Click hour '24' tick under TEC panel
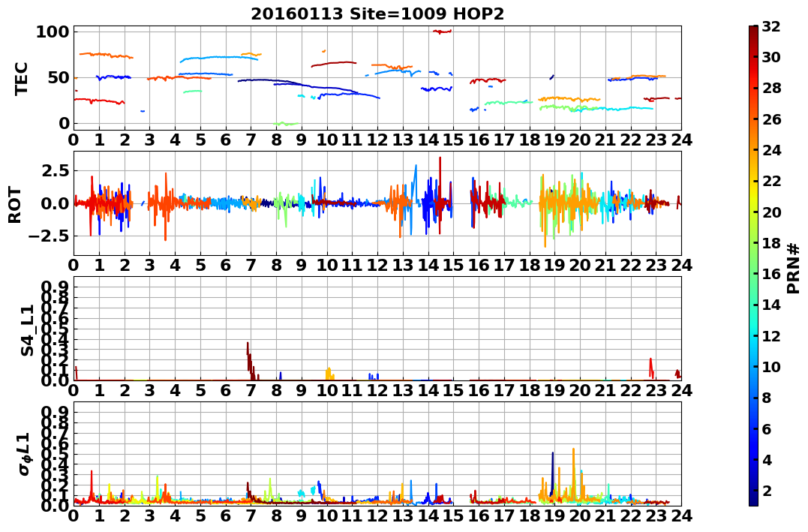Image resolution: width=808 pixels, height=532 pixels. pos(681,140)
